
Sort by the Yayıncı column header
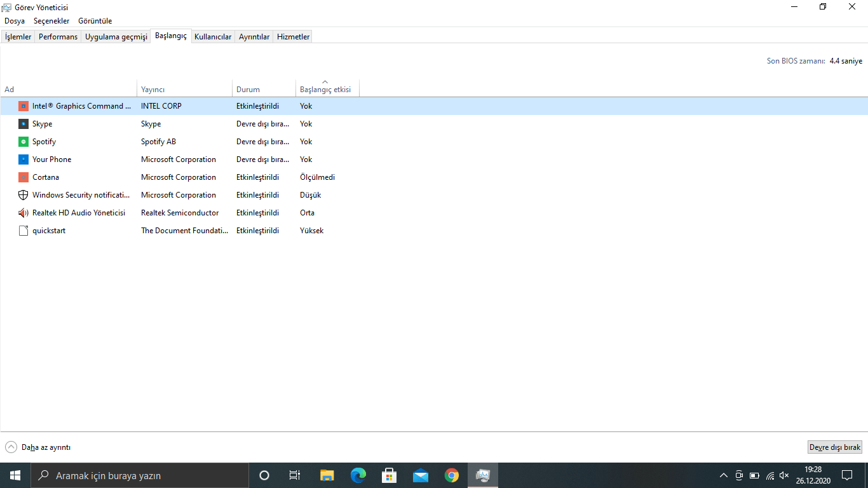[x=185, y=88]
